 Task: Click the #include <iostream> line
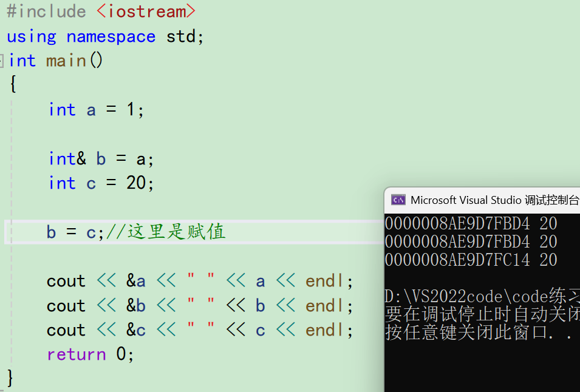pyautogui.click(x=101, y=12)
